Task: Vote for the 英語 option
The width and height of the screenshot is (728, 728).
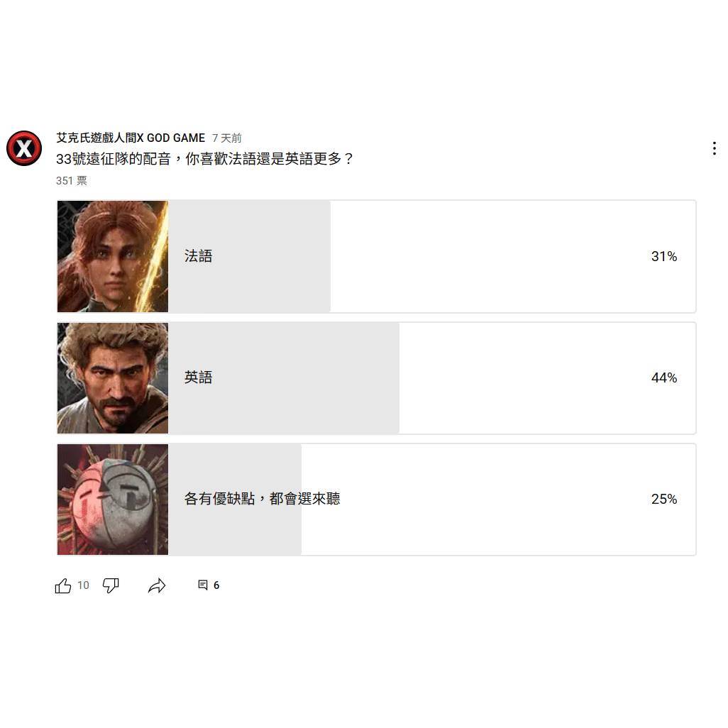Action: [377, 378]
